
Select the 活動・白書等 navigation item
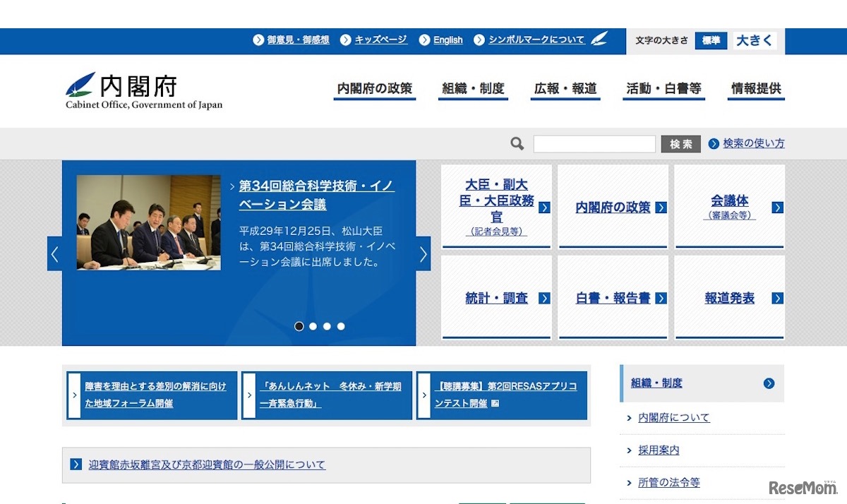point(663,89)
